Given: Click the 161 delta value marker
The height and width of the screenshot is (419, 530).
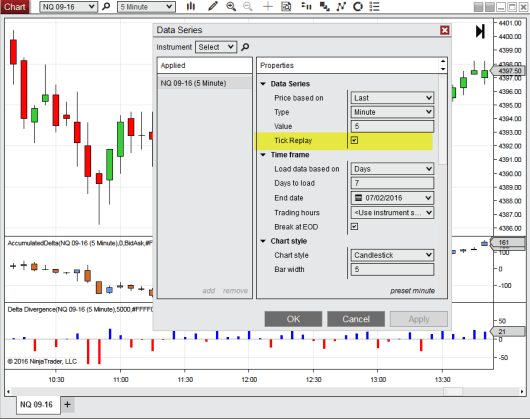Looking at the screenshot, I should click(x=508, y=242).
